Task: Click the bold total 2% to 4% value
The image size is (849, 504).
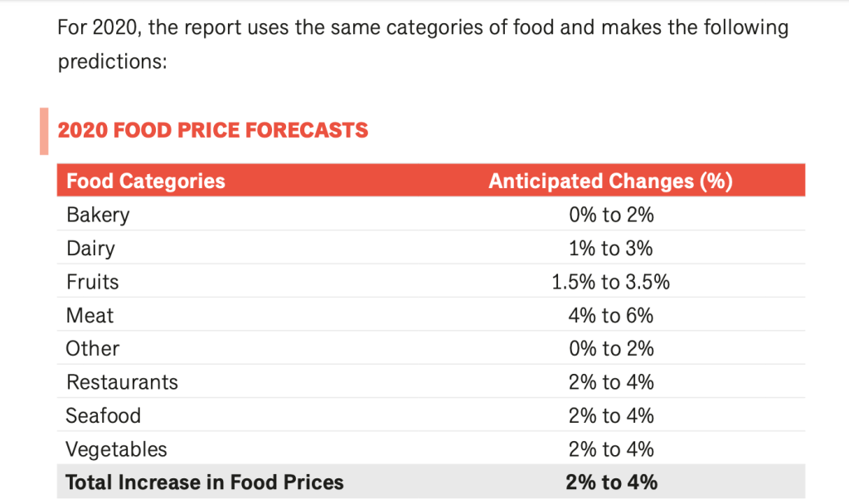Action: [x=611, y=482]
